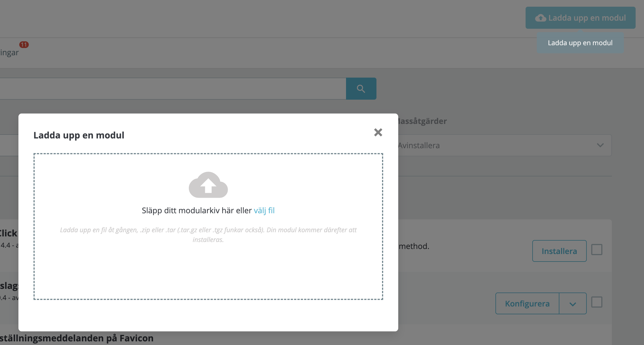644x345 pixels.
Task: Click the Ladda upp en modul tooltip
Action: click(580, 43)
